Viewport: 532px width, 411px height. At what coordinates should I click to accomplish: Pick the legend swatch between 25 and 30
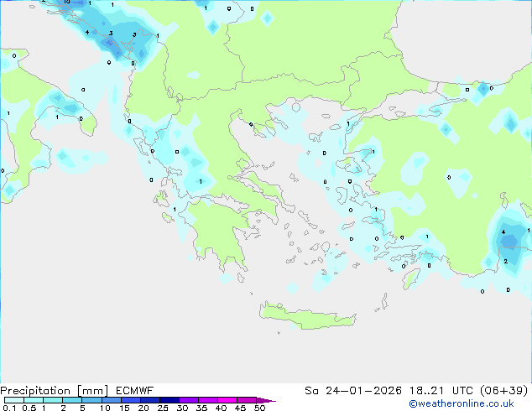[169, 400]
